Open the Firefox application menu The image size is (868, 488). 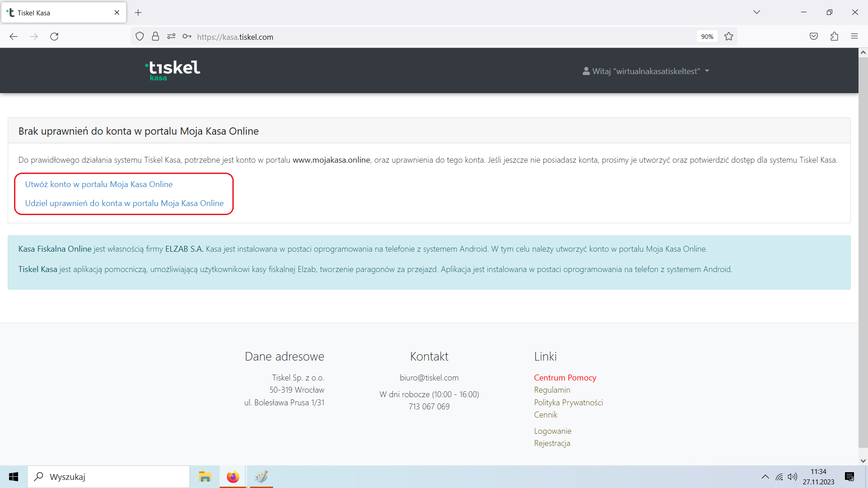(x=854, y=37)
